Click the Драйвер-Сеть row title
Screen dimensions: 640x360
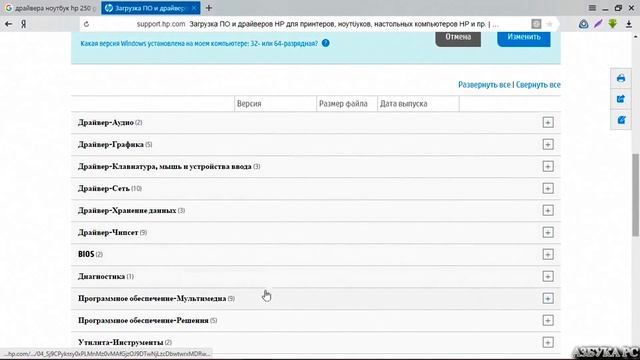pos(104,189)
